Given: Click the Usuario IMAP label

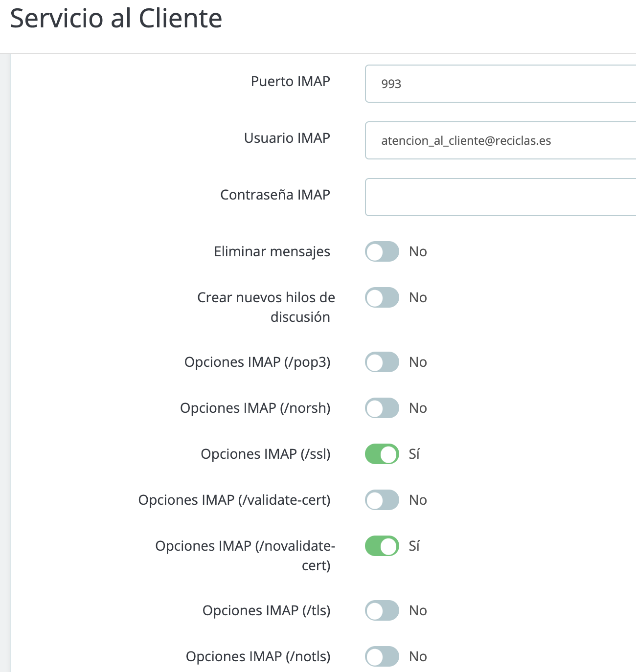Looking at the screenshot, I should (287, 138).
